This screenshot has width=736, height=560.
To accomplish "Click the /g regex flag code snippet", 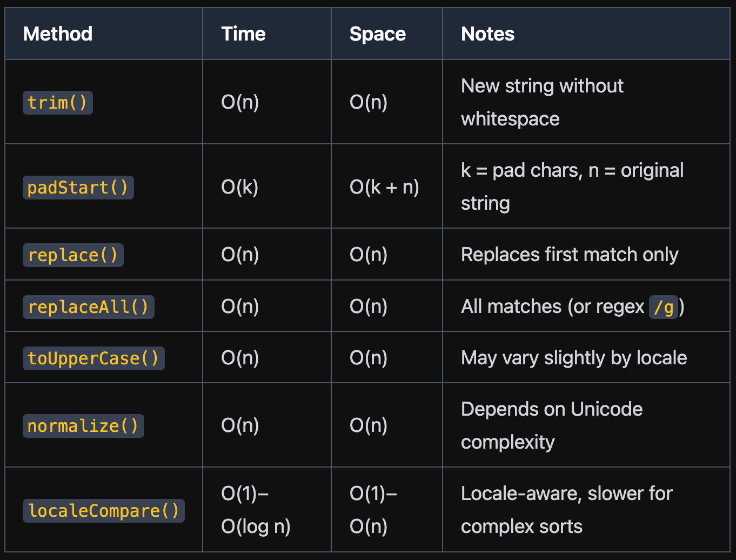I will [664, 307].
